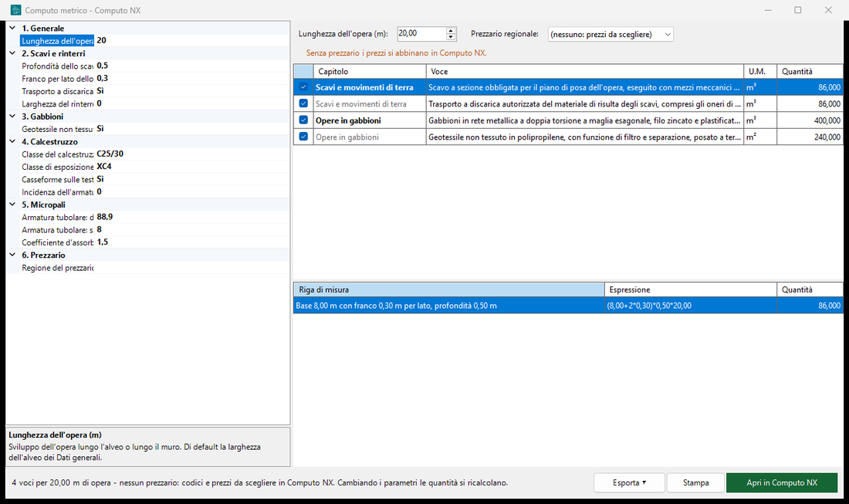Click the U.M. column header
849x504 pixels.
tap(760, 72)
